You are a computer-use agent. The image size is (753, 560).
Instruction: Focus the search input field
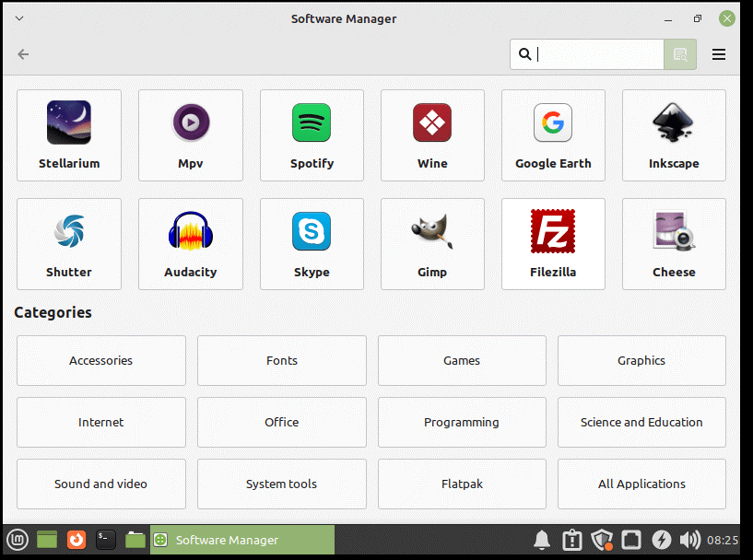(x=587, y=54)
